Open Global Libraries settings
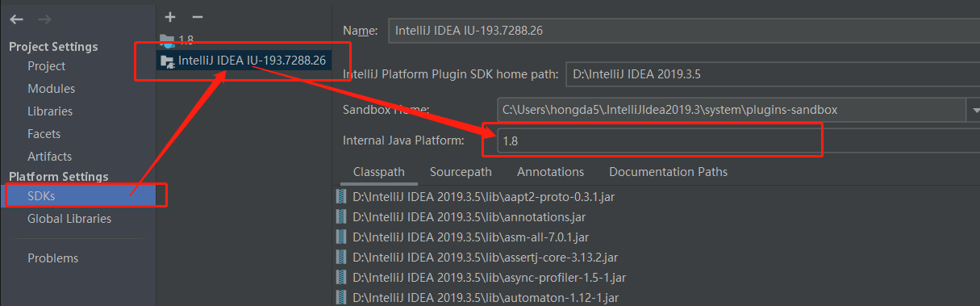 coord(69,219)
